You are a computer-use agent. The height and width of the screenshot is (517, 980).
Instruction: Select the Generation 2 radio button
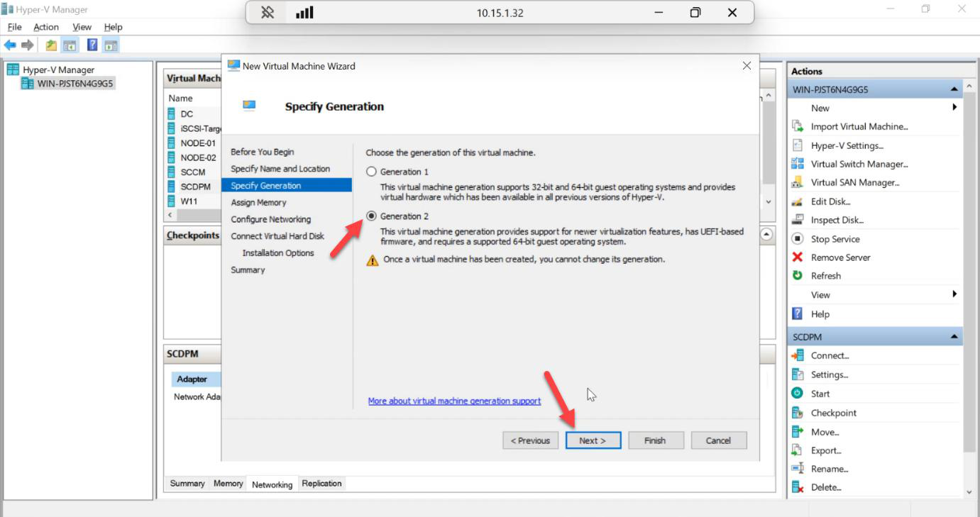coord(371,216)
